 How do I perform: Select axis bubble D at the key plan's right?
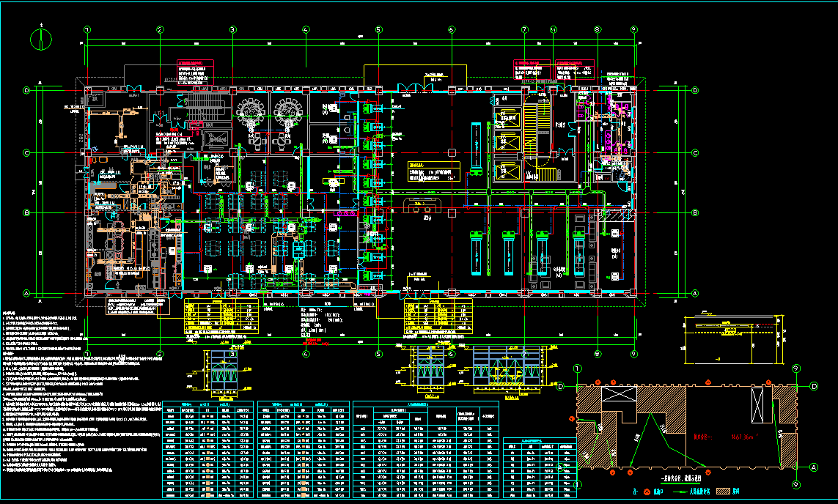813,386
